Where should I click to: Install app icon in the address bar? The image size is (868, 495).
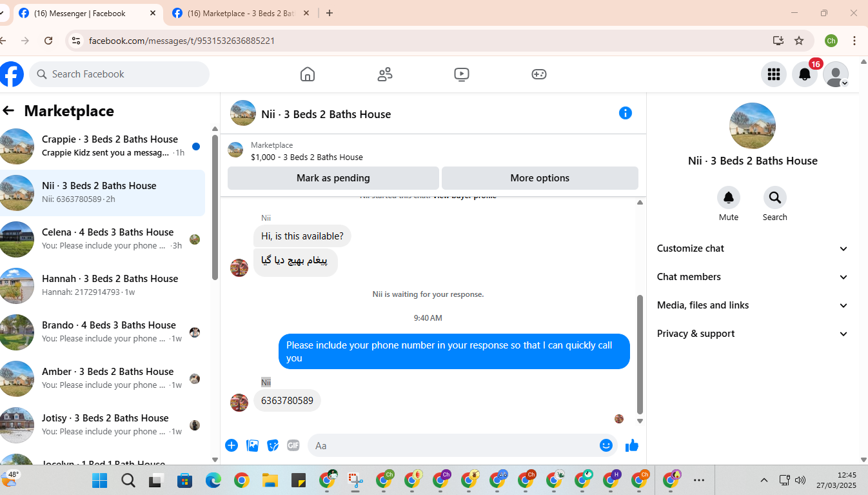coord(778,41)
